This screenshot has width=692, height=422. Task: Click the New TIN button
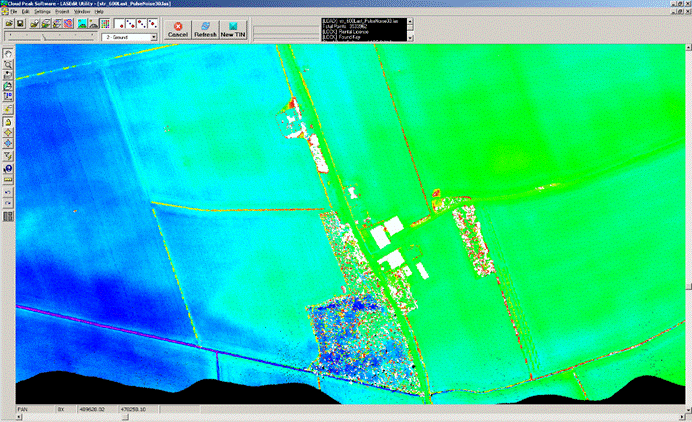click(234, 30)
